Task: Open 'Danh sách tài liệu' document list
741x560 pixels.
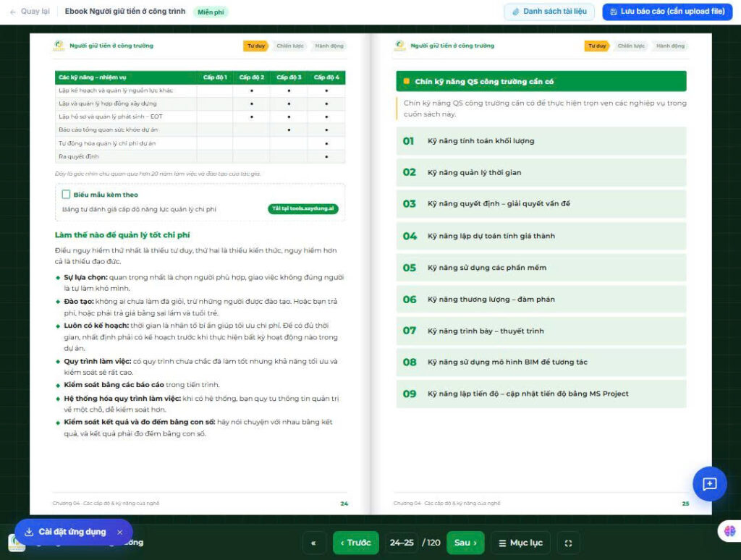Action: tap(549, 12)
